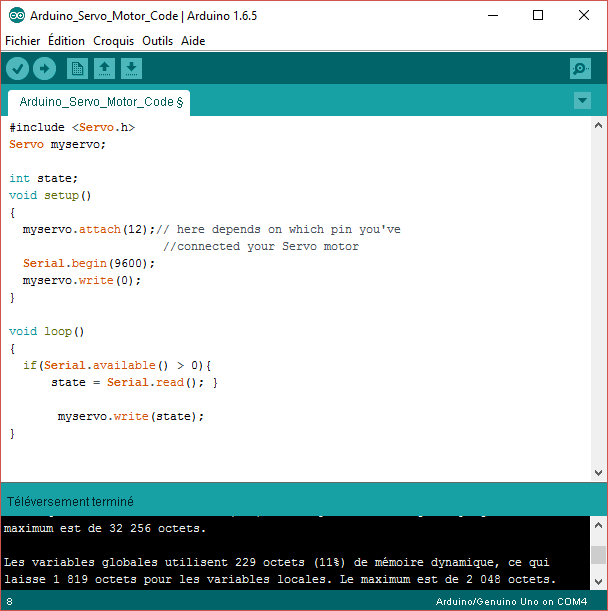Minimize the Arduino window
Screen dimensions: 608x611
[493, 16]
